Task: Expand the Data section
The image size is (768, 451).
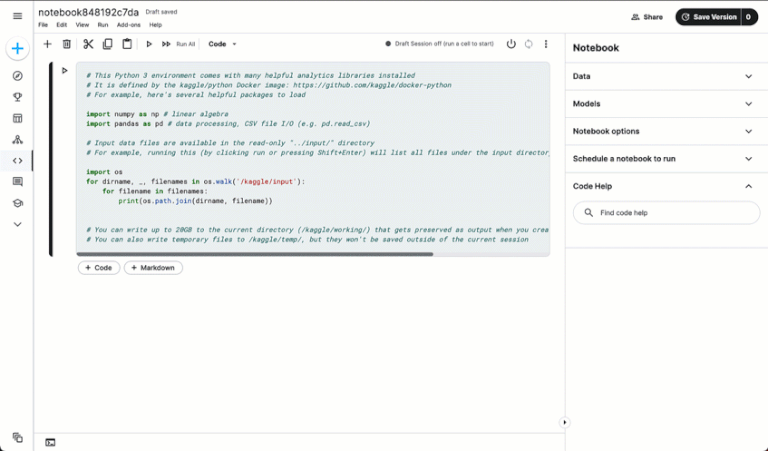Action: [748, 76]
